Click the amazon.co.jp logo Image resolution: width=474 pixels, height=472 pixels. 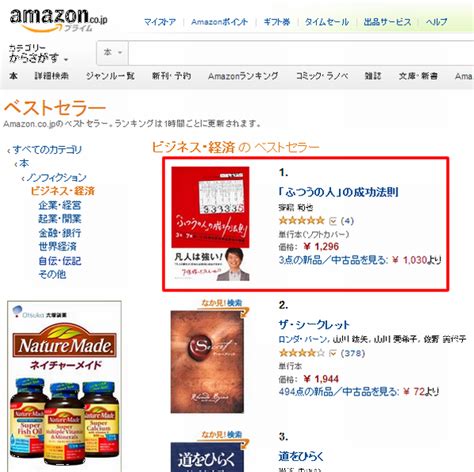[59, 20]
